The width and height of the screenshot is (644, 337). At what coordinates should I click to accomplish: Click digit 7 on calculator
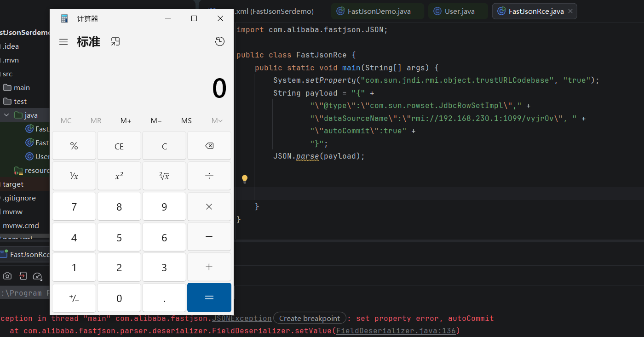pos(74,206)
